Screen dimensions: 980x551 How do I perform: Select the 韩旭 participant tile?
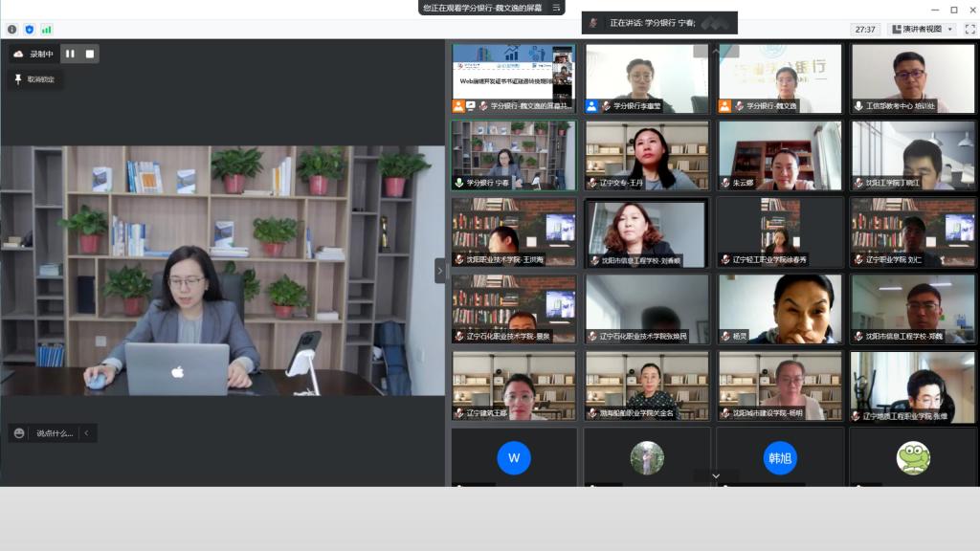pos(780,457)
